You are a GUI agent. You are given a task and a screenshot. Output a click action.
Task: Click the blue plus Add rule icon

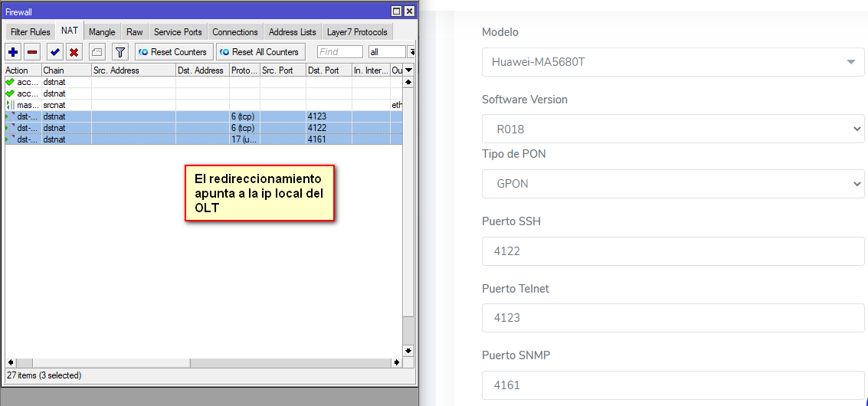pos(13,52)
